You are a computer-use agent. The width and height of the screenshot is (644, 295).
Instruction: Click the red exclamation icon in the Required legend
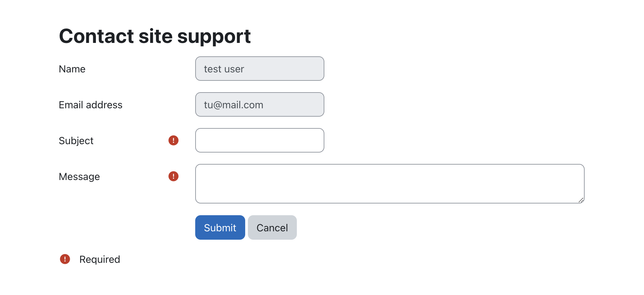pos(65,259)
